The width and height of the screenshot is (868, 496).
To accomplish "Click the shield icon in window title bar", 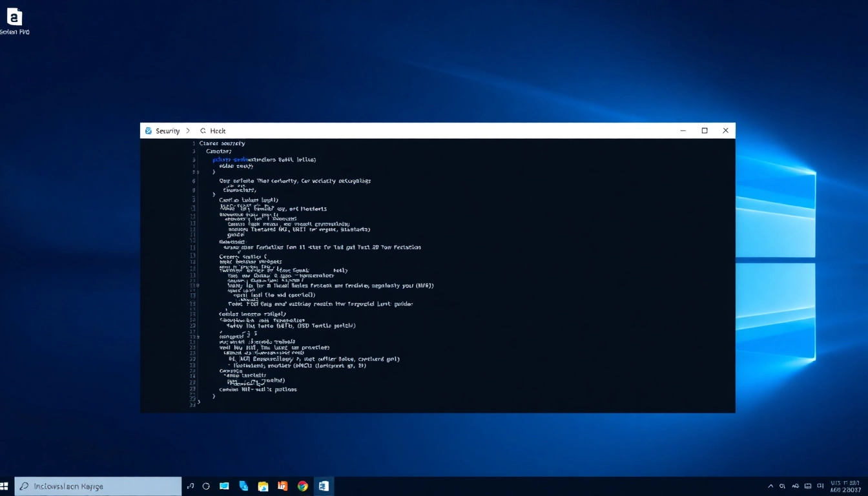I will (x=149, y=130).
